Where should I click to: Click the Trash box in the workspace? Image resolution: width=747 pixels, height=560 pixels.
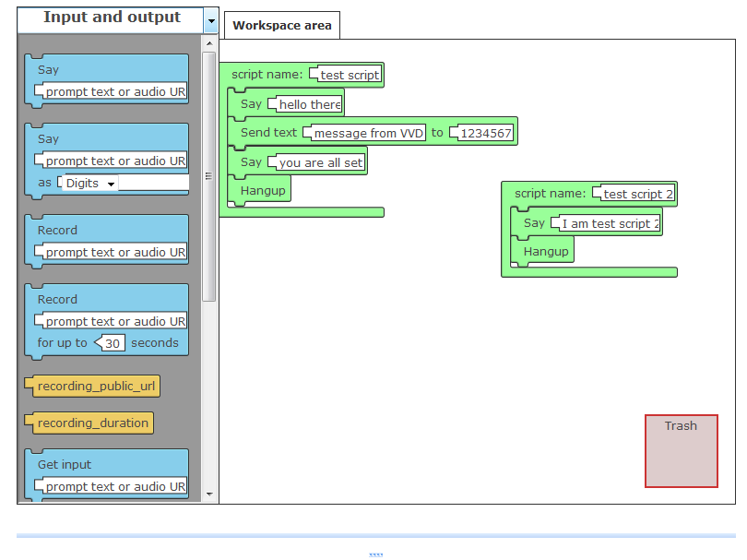click(x=681, y=450)
